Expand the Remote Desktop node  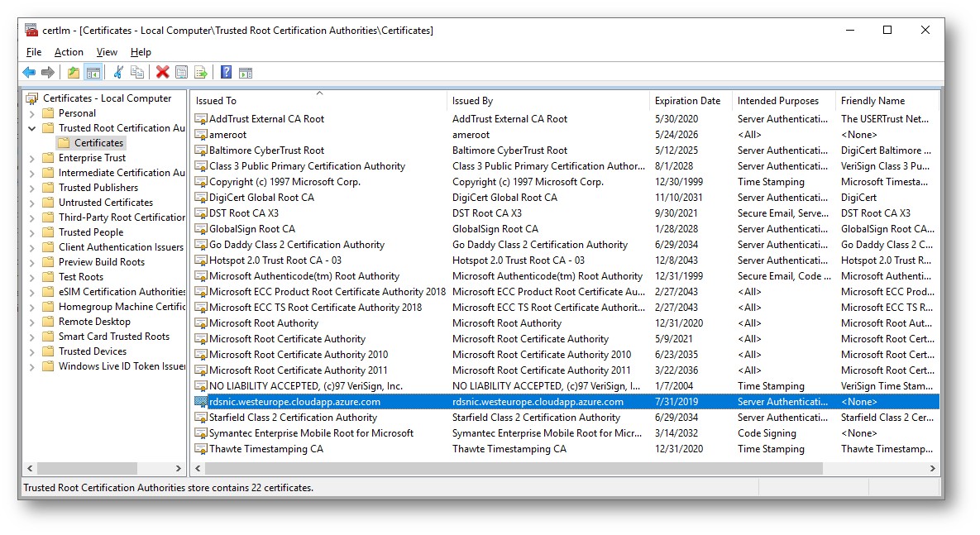(x=32, y=322)
